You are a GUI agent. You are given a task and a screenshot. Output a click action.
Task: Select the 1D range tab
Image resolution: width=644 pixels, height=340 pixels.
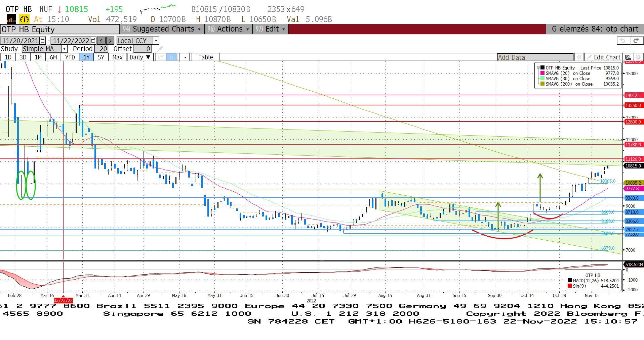tap(8, 57)
